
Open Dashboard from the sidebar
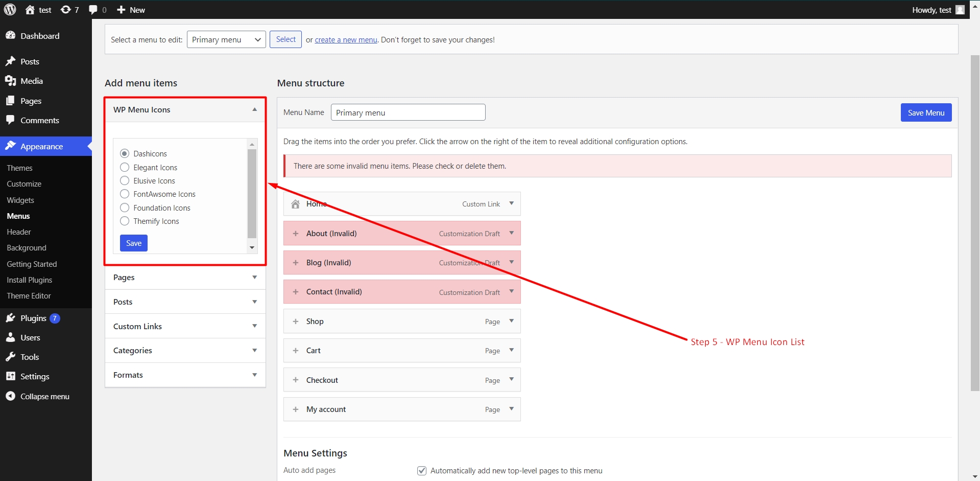click(x=40, y=36)
